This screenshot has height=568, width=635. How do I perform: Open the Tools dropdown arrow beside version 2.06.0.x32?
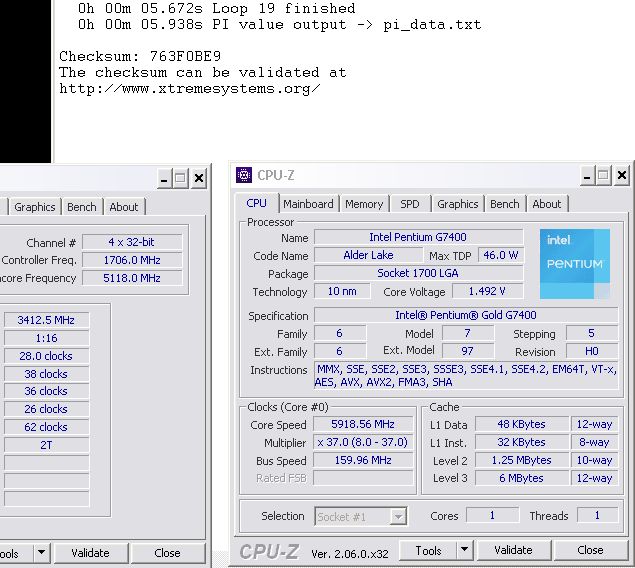463,550
